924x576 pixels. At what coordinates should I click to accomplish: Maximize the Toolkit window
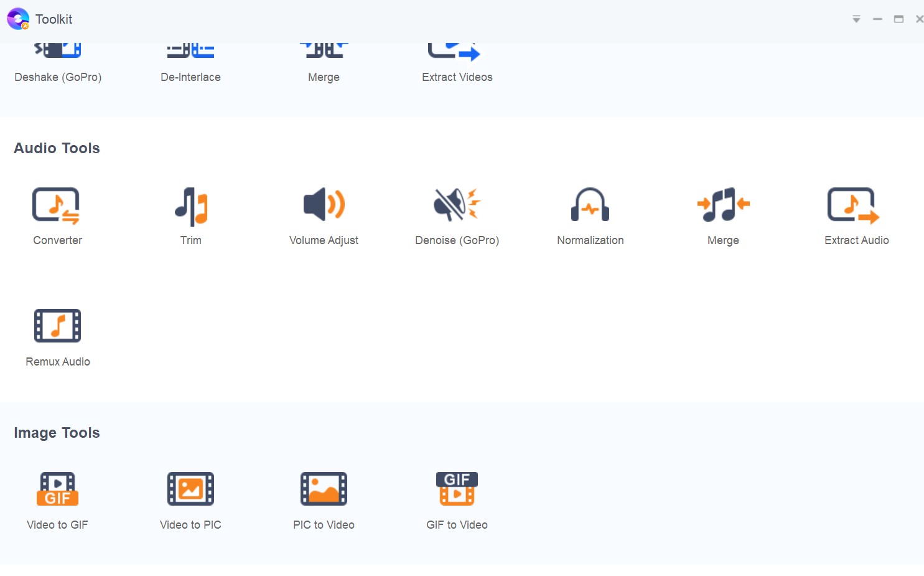coord(898,19)
